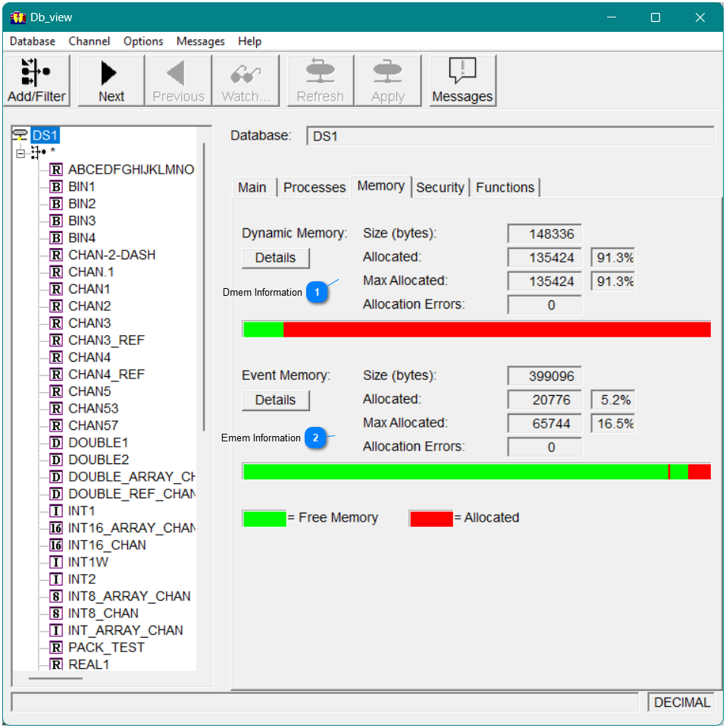Click the 16 icon beside INT16_CHAN
Viewport: 726px width, 728px height.
tap(56, 545)
